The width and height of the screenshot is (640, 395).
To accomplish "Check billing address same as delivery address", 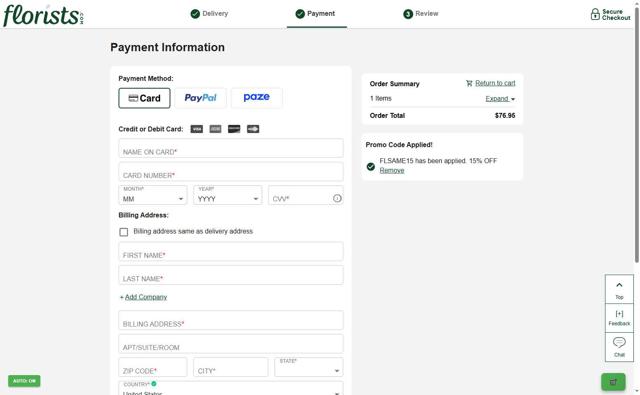I will pos(124,232).
